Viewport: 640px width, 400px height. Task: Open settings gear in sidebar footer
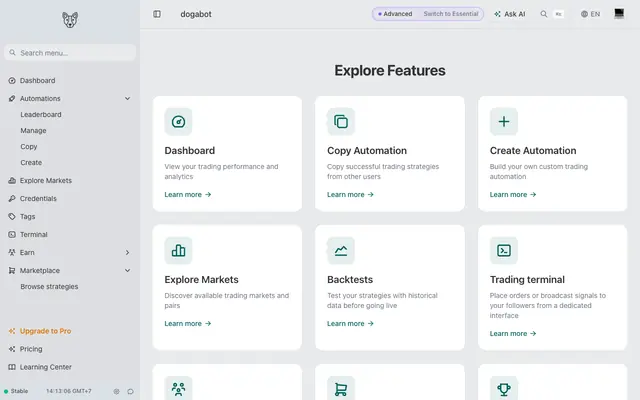[116, 391]
